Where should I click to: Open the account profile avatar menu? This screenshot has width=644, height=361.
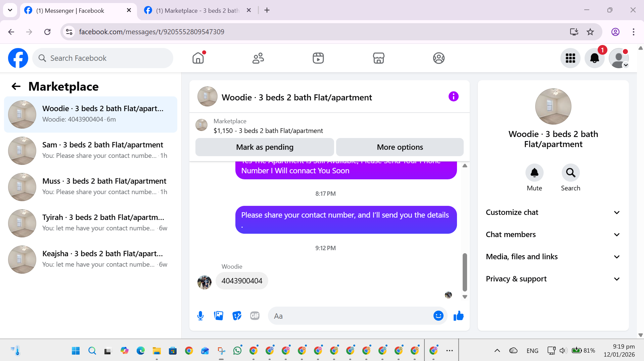618,58
